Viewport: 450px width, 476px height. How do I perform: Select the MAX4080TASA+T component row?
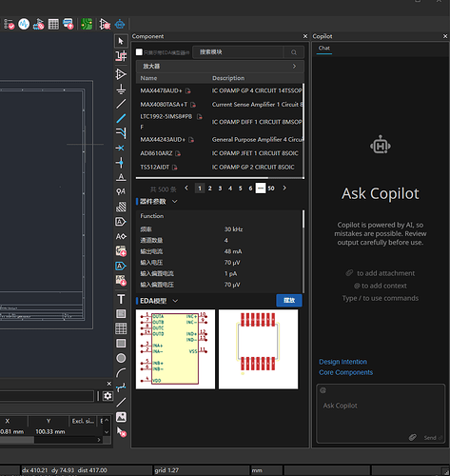pyautogui.click(x=220, y=105)
